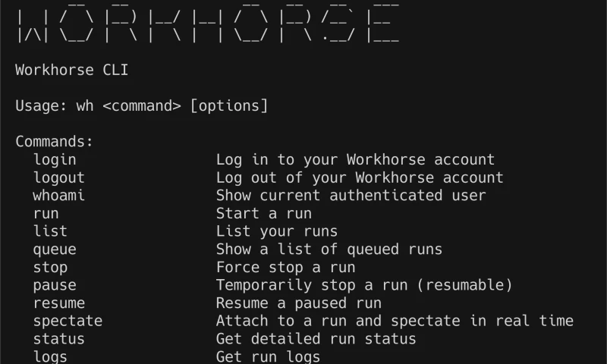
Task: Click the 'Workhorse CLI' title text
Action: pyautogui.click(x=71, y=70)
